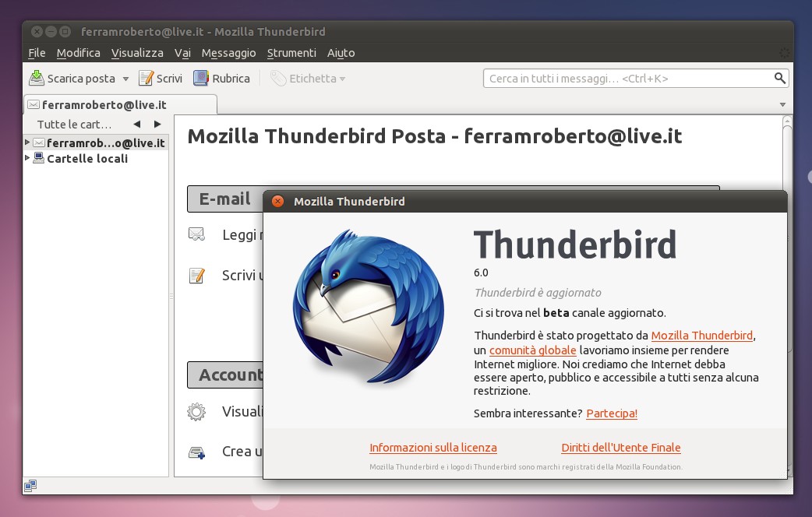
Task: Open the tab list dropdown arrow
Action: (782, 104)
